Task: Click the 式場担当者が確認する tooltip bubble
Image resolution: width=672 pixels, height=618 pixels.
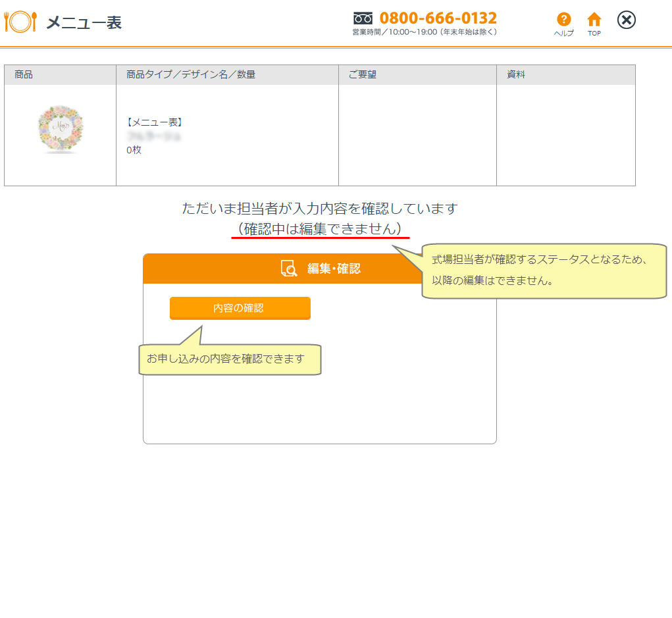Action: click(x=543, y=270)
